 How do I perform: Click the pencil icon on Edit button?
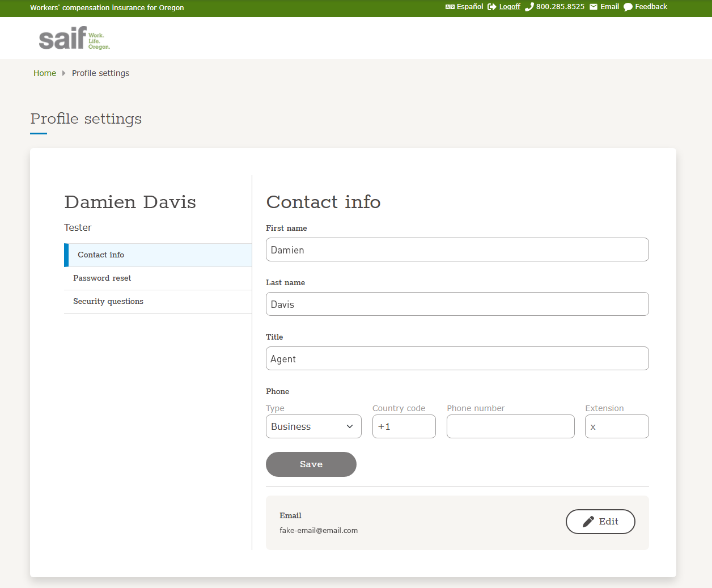(x=588, y=522)
